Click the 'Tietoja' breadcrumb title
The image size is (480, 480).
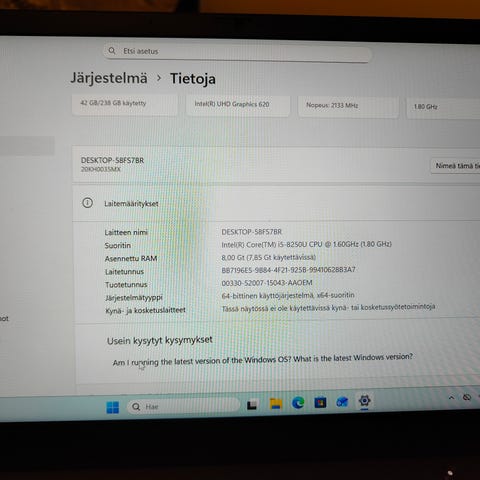point(193,79)
